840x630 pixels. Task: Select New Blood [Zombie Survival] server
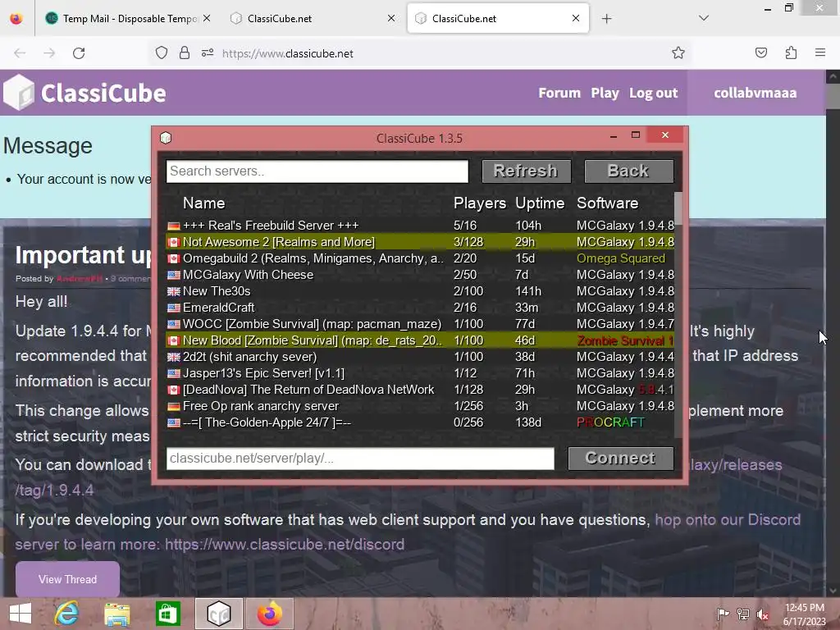point(419,340)
